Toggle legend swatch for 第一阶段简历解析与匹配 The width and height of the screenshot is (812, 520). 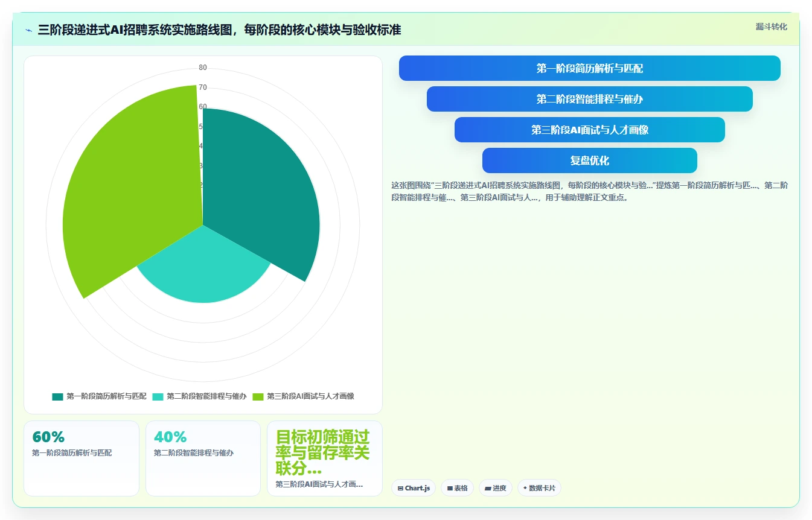pyautogui.click(x=57, y=396)
